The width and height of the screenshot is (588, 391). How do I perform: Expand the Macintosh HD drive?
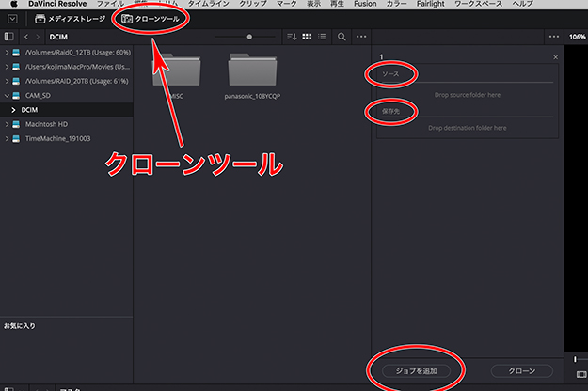[7, 124]
